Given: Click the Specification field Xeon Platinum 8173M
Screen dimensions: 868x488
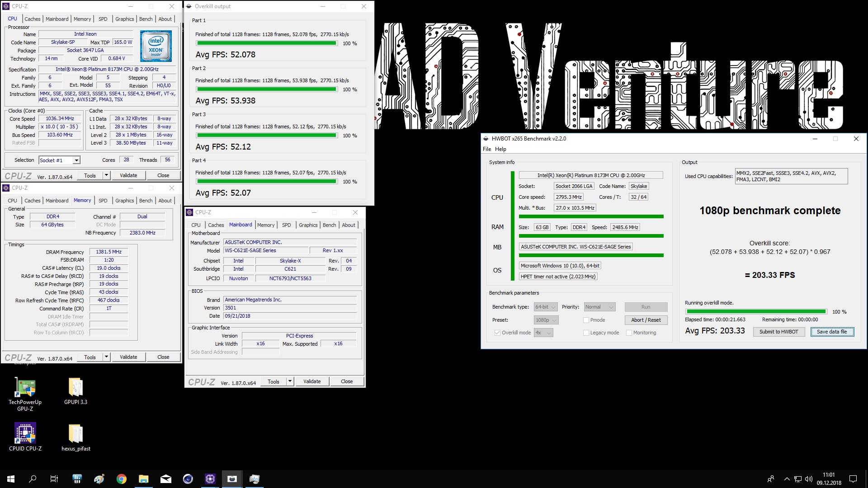Looking at the screenshot, I should click(107, 70).
